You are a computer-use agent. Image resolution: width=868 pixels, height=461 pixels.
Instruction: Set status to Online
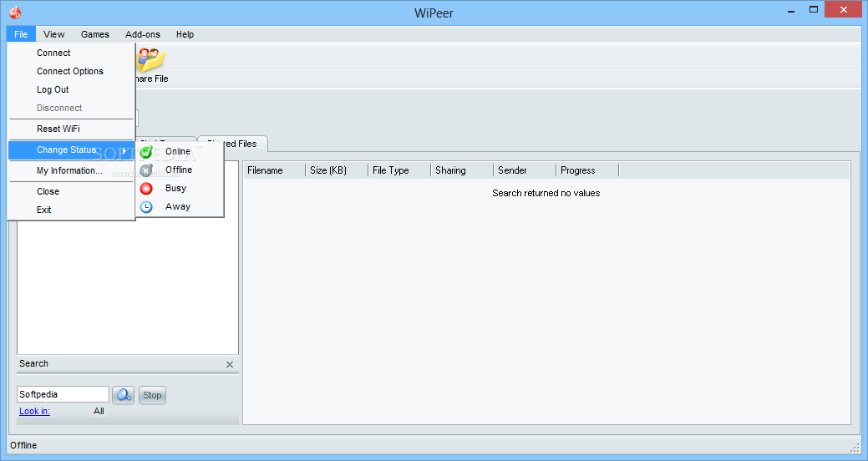(x=180, y=152)
